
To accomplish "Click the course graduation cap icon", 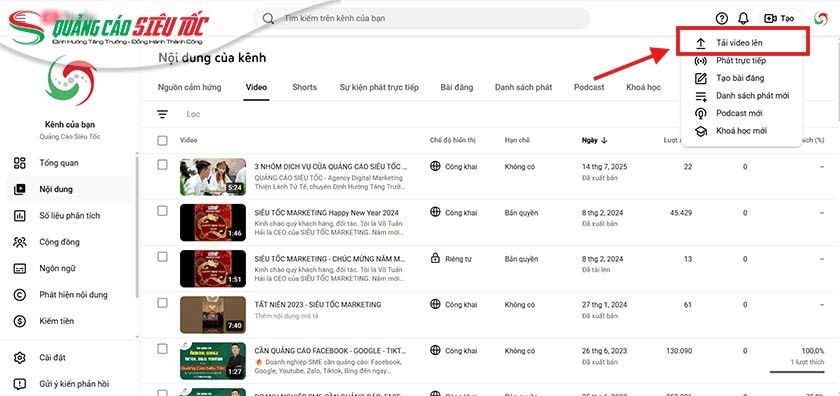I will click(x=701, y=131).
